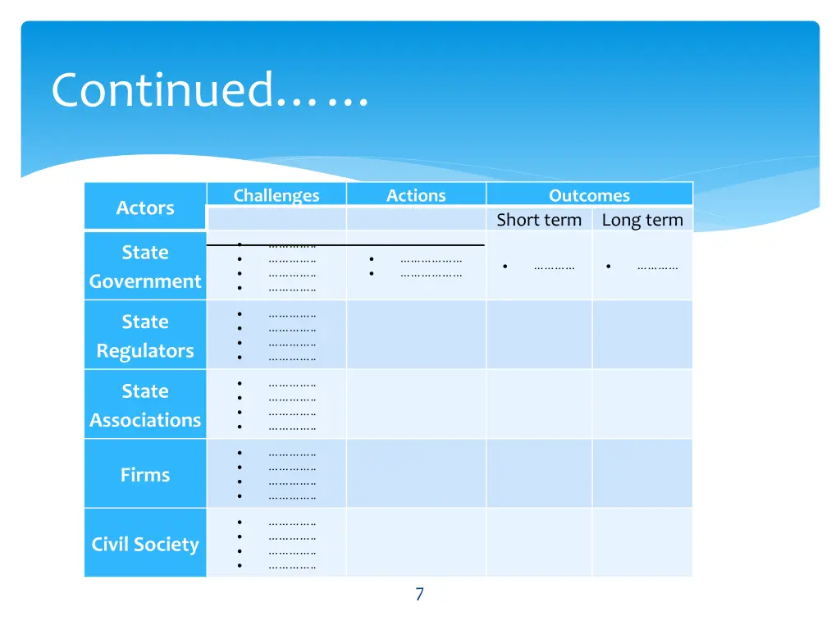Screen dimensions: 840x630
Task: Select the "Firms" row label
Action: tap(145, 474)
